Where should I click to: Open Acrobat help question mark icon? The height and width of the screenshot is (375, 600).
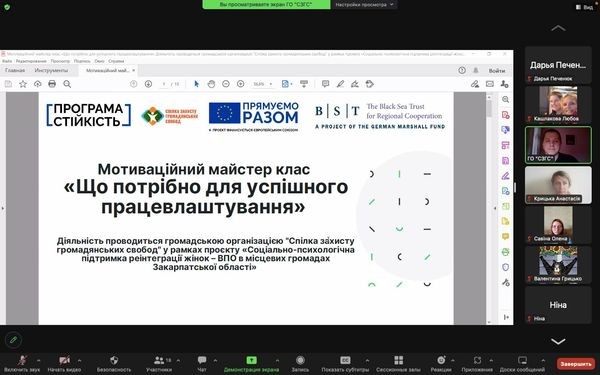pyautogui.click(x=462, y=70)
